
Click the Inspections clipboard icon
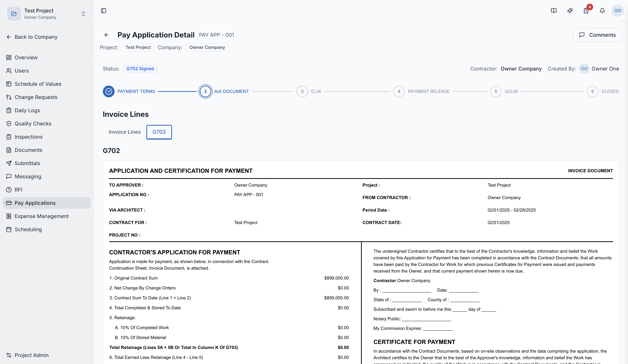tap(9, 137)
